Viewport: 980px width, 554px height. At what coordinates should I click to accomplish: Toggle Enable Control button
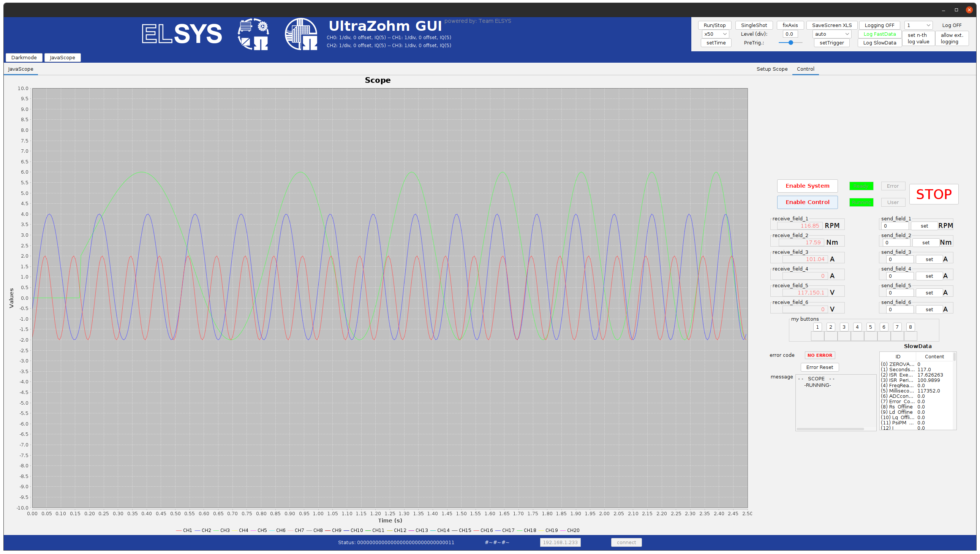pos(807,202)
